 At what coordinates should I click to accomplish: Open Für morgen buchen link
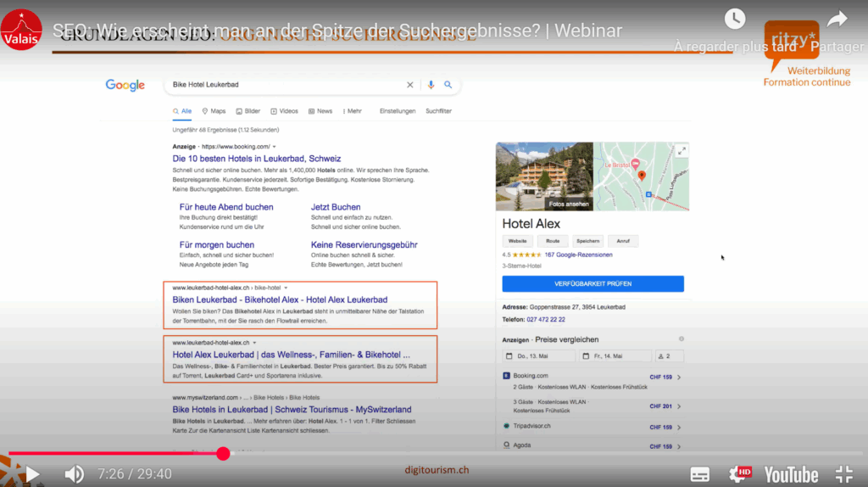(217, 245)
